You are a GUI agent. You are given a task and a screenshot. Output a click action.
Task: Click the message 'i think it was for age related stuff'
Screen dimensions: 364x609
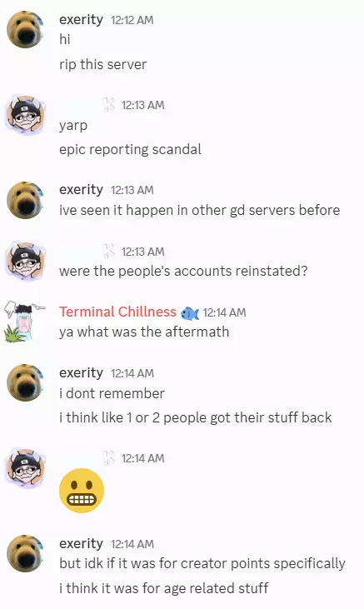pos(163,588)
